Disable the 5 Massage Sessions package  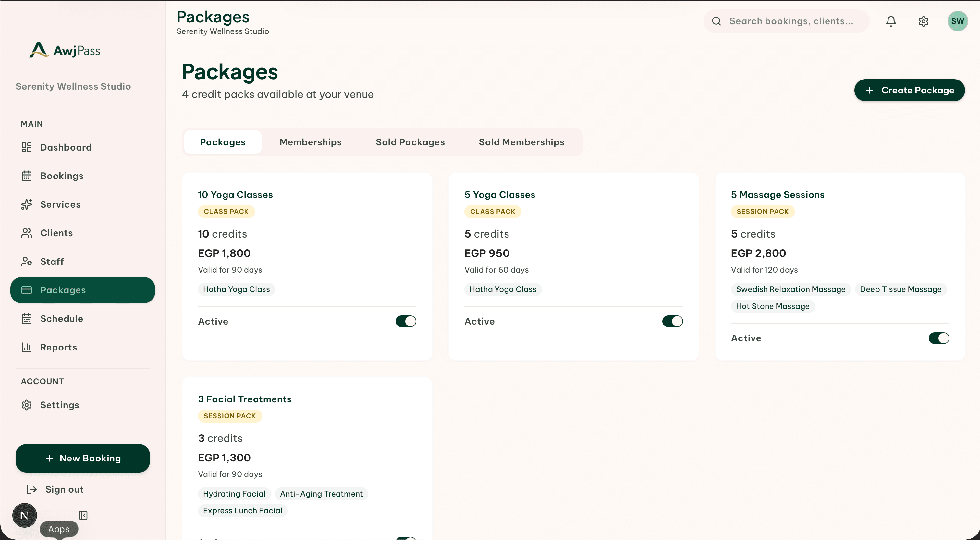(938, 338)
